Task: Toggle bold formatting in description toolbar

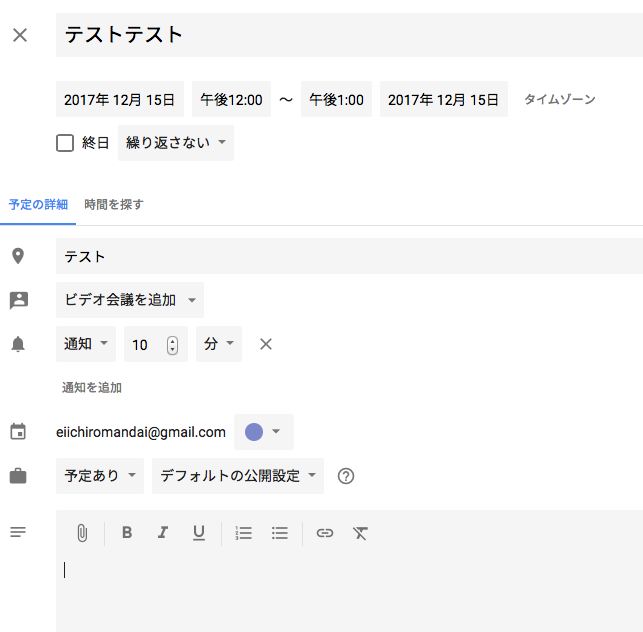Action: pos(127,532)
